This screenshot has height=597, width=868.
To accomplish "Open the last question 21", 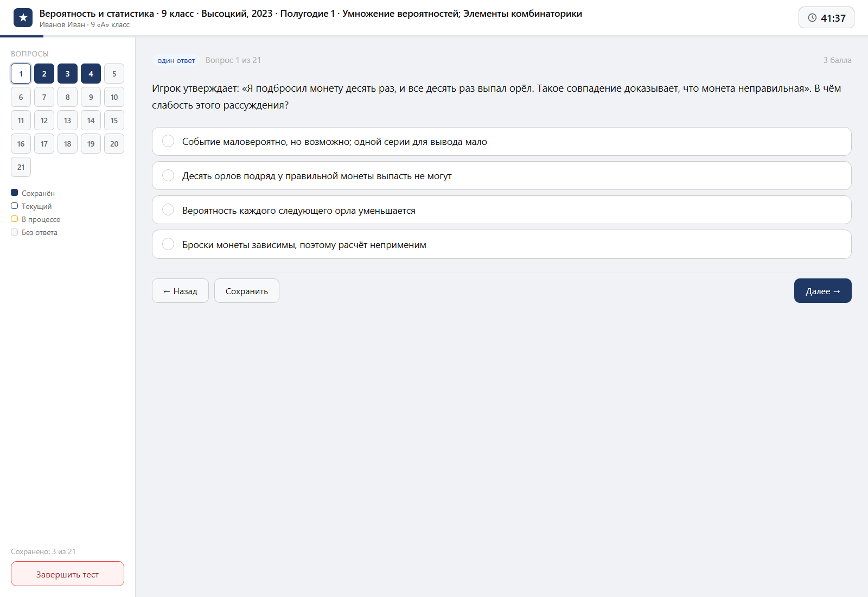I will pyautogui.click(x=21, y=167).
